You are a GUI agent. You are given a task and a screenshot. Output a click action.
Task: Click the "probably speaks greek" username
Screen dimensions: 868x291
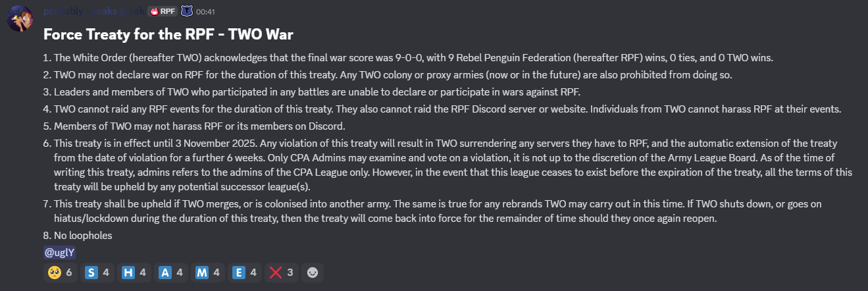94,11
